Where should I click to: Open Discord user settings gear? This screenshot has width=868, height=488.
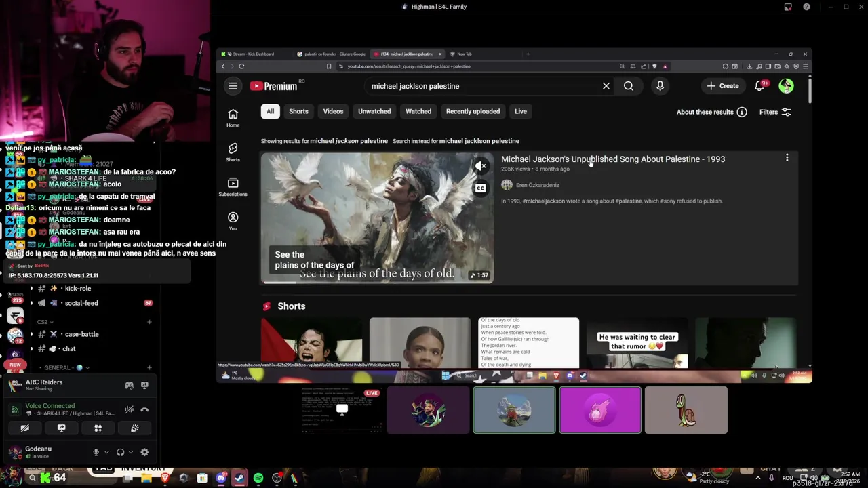pos(144,452)
